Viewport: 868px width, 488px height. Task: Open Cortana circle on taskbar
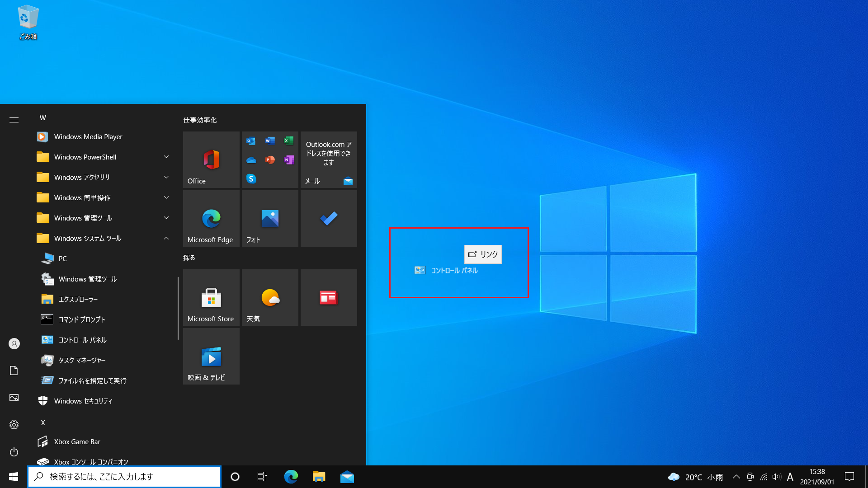[235, 477]
